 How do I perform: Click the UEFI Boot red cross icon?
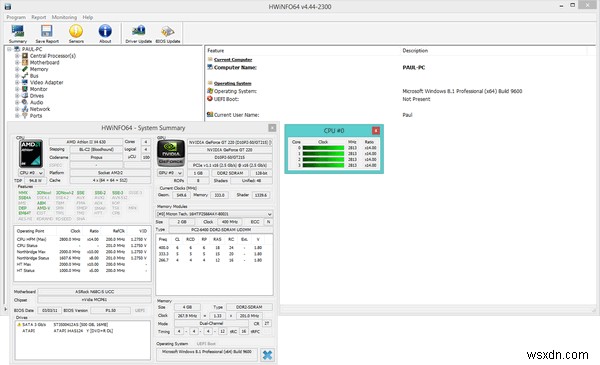(x=210, y=99)
